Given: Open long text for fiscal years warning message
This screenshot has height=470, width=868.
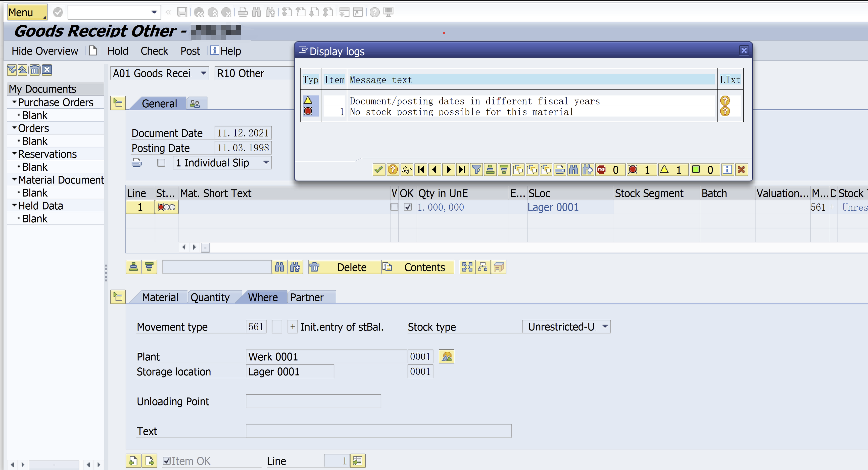Looking at the screenshot, I should pos(725,100).
